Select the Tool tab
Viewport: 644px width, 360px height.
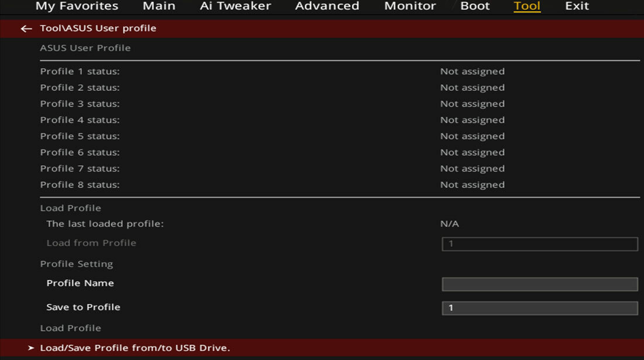527,6
